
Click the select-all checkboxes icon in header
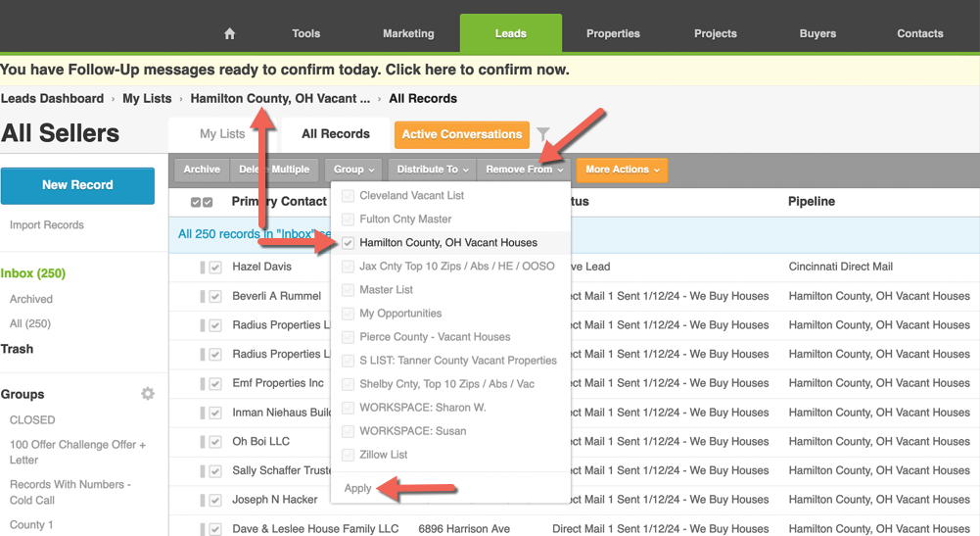click(202, 202)
